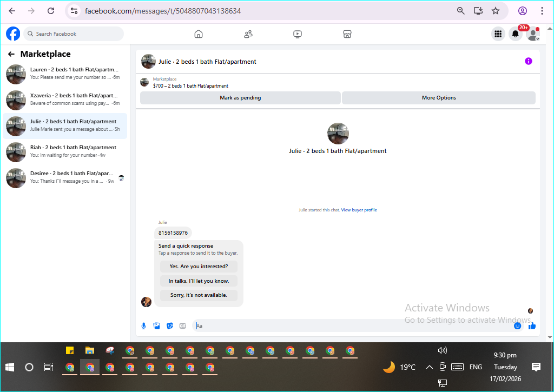Open the 19°C weather widget

(x=400, y=367)
